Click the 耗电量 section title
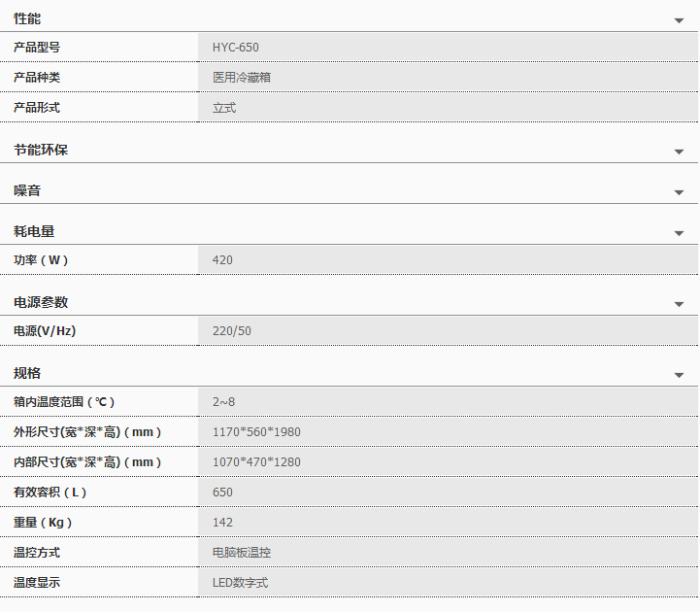The image size is (700, 612). (34, 231)
